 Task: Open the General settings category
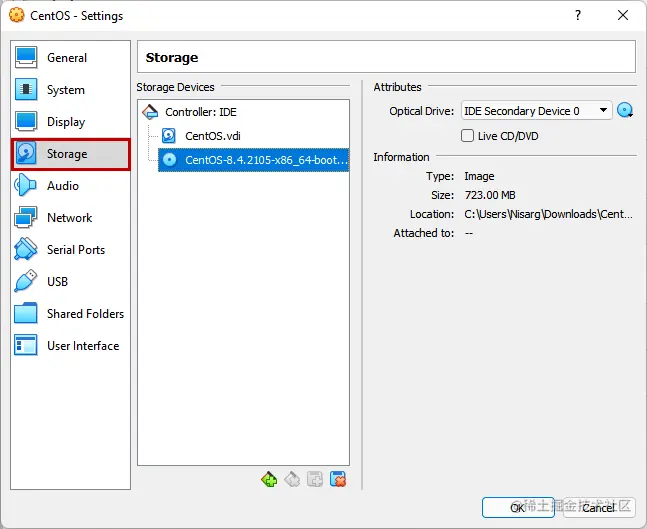[71, 58]
